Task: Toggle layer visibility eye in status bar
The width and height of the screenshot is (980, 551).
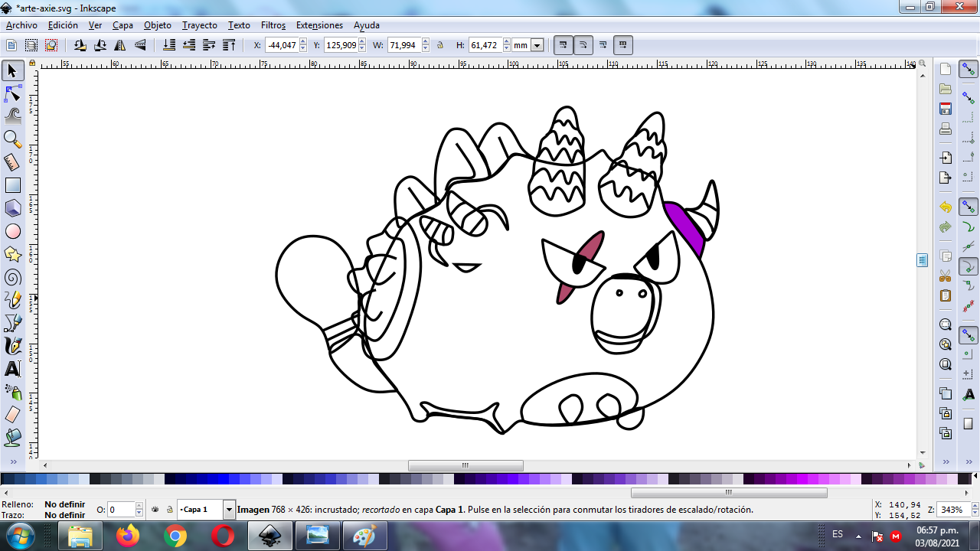Action: [x=155, y=509]
